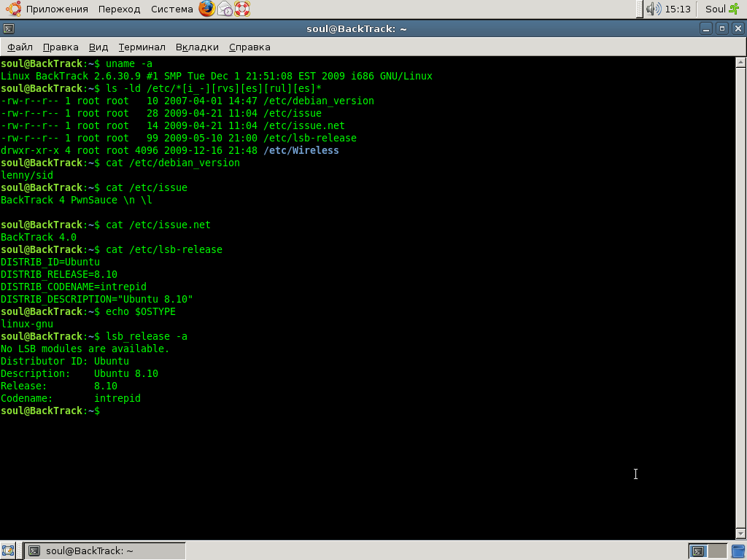Switch to the second empty workspace
The image size is (747, 560).
point(718,551)
